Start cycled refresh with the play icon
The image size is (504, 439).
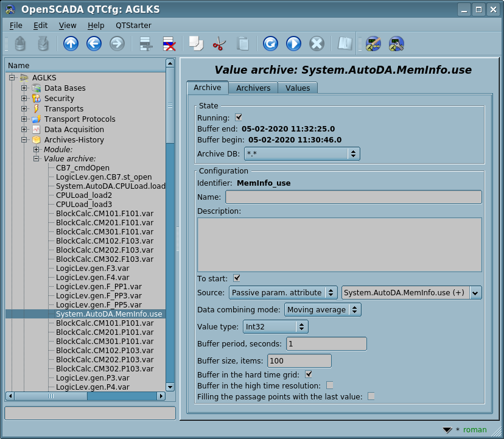pyautogui.click(x=293, y=44)
